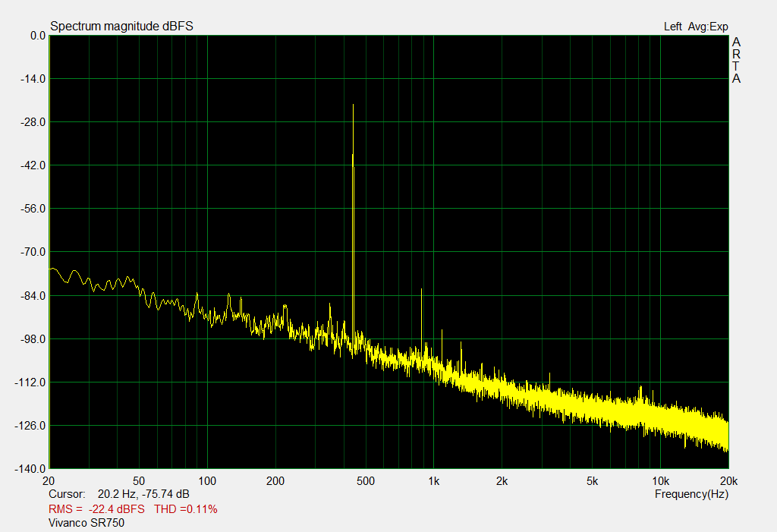Click the 20 frequency axis label
This screenshot has height=532, width=777.
[49, 481]
